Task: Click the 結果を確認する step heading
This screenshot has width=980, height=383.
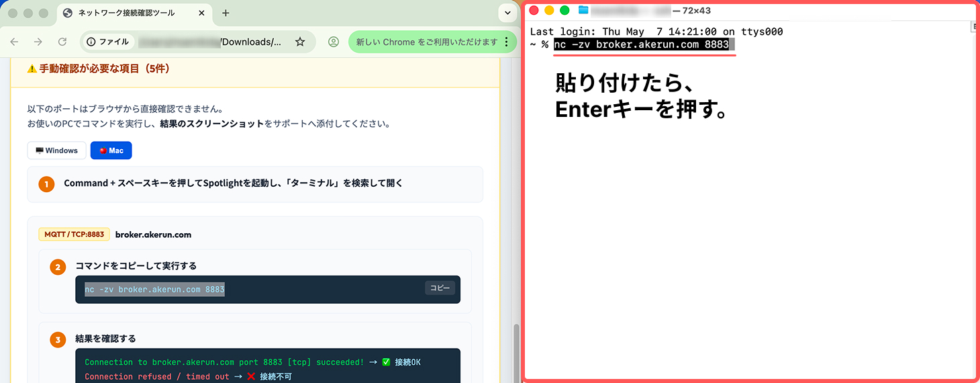Action: [x=106, y=339]
